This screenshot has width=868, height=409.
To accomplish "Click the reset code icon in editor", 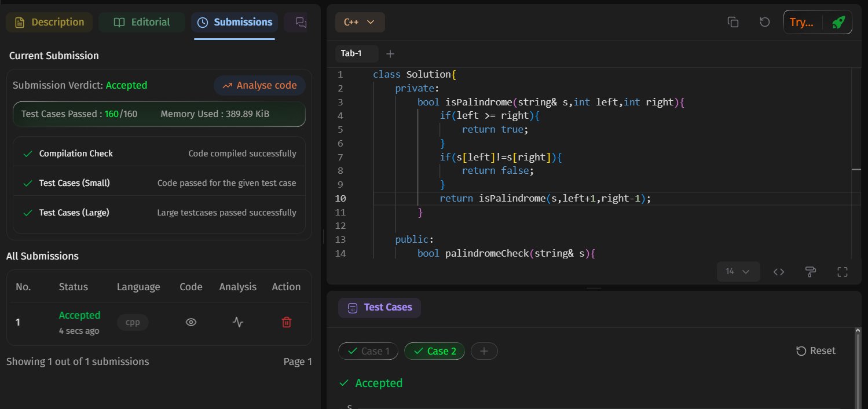I will [x=764, y=22].
